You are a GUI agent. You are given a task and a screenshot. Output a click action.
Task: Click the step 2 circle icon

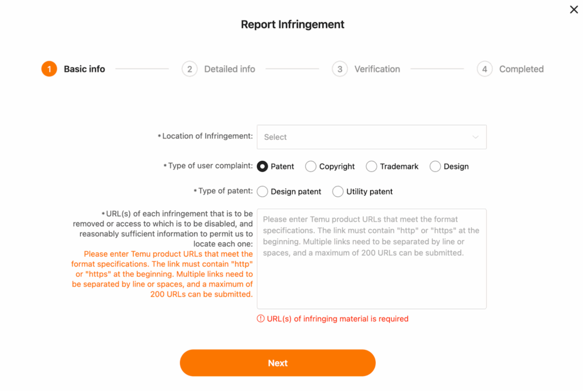190,69
